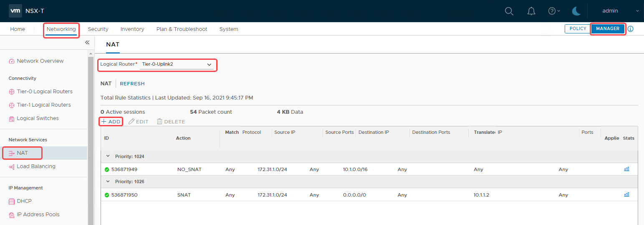
Task: Click the Stats column header
Action: tap(629, 138)
